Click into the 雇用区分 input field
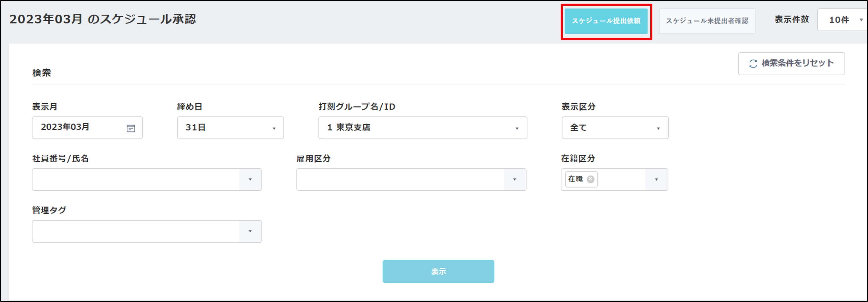Image resolution: width=868 pixels, height=302 pixels. coord(400,179)
